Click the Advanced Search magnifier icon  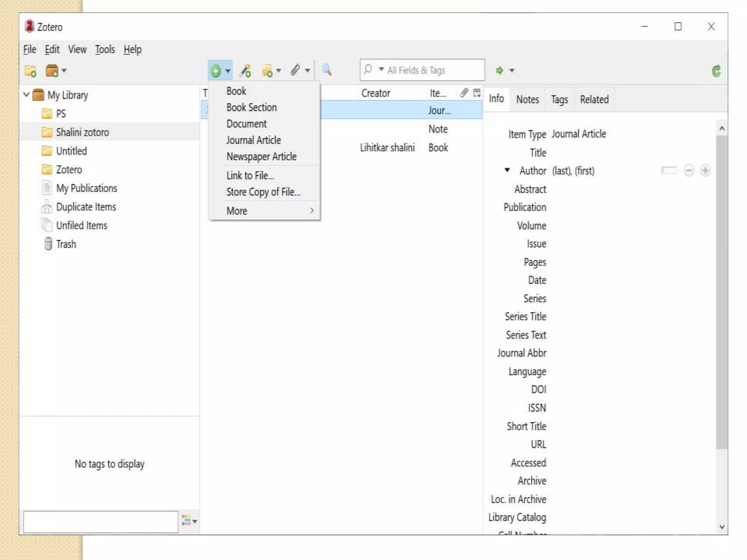click(x=327, y=70)
